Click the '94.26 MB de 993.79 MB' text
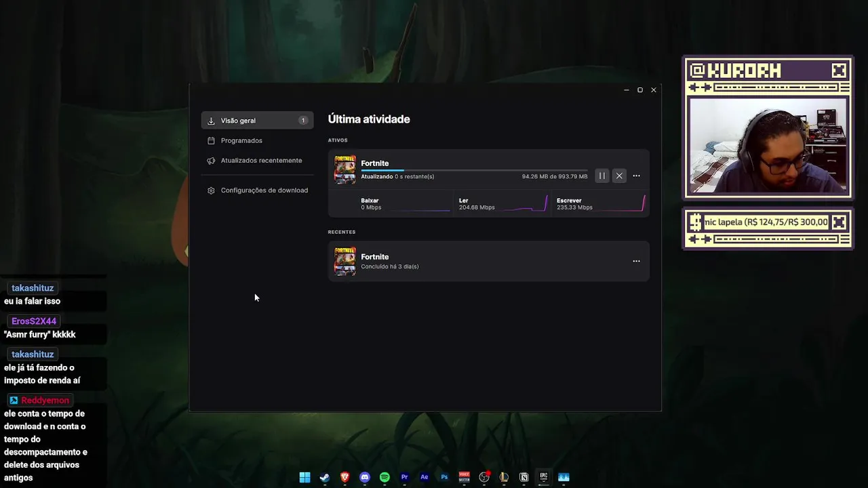The image size is (868, 488). (x=555, y=176)
